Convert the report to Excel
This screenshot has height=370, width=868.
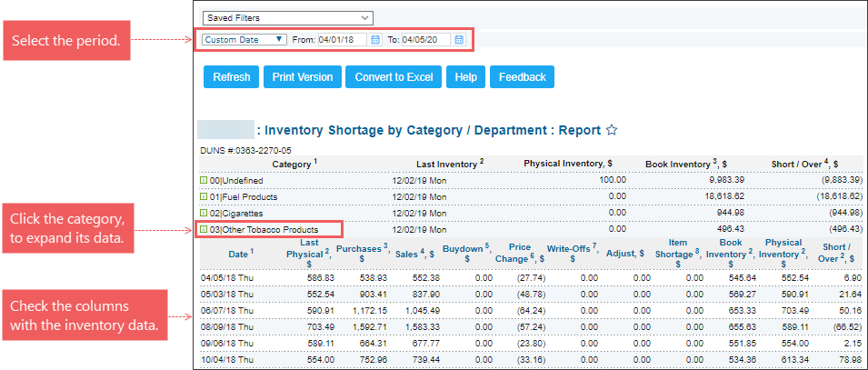(x=394, y=77)
